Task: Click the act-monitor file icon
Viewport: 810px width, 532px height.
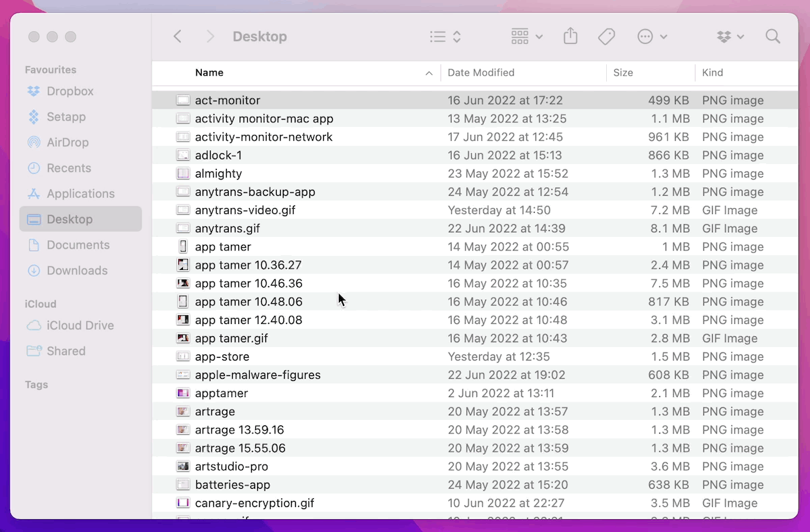Action: (183, 100)
